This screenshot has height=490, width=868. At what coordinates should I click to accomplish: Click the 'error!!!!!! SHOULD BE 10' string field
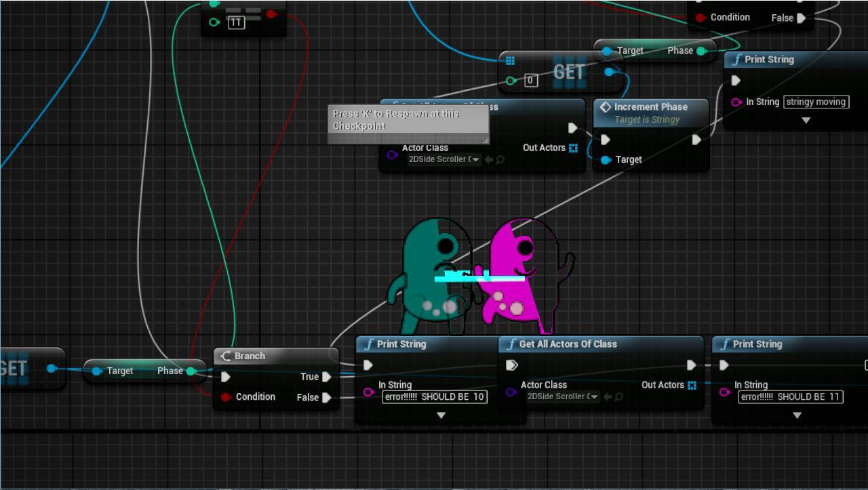pyautogui.click(x=435, y=396)
